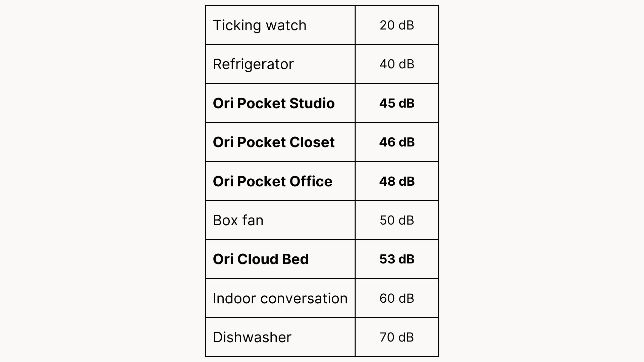Select the bold 48 dB value
Image resolution: width=644 pixels, height=362 pixels.
(x=397, y=181)
